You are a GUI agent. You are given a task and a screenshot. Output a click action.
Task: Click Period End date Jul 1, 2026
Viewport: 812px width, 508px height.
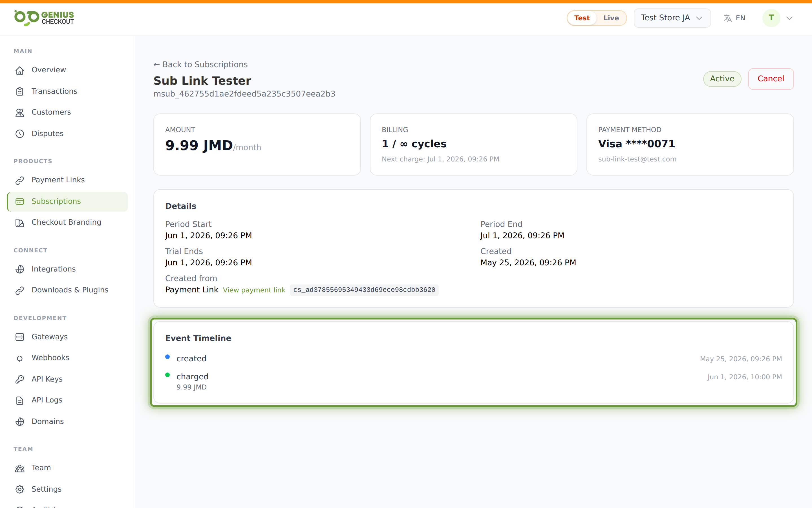click(522, 236)
